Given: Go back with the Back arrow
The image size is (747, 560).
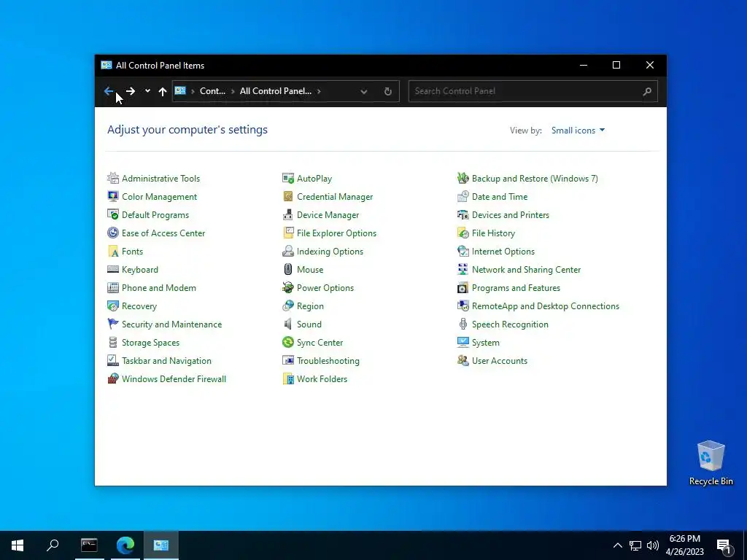Looking at the screenshot, I should tap(109, 91).
